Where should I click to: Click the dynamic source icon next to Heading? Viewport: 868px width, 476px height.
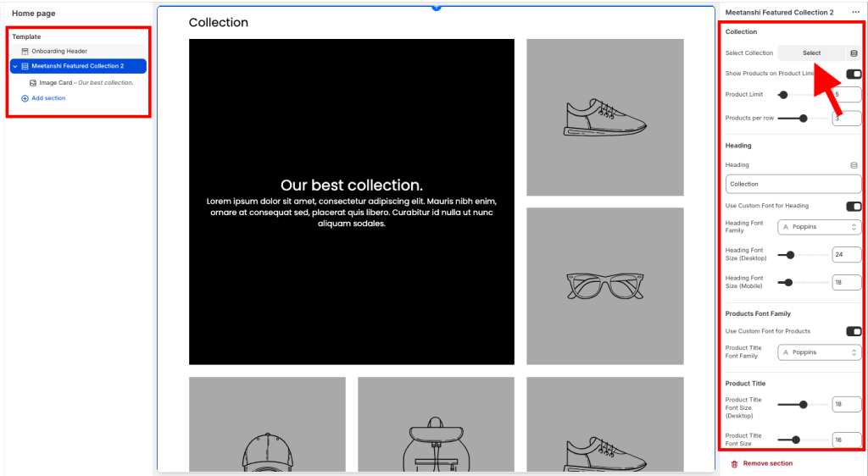(854, 165)
